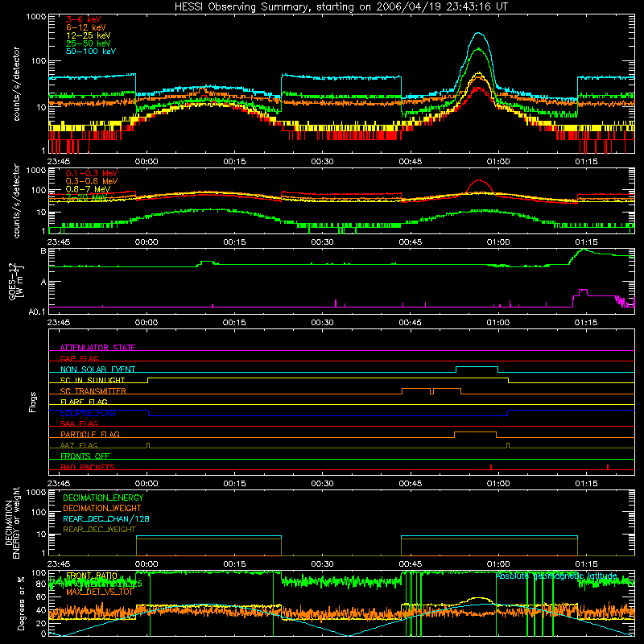Click the "DECIMATION_WEIGHT" legend label
The height and width of the screenshot is (644, 644).
(102, 508)
